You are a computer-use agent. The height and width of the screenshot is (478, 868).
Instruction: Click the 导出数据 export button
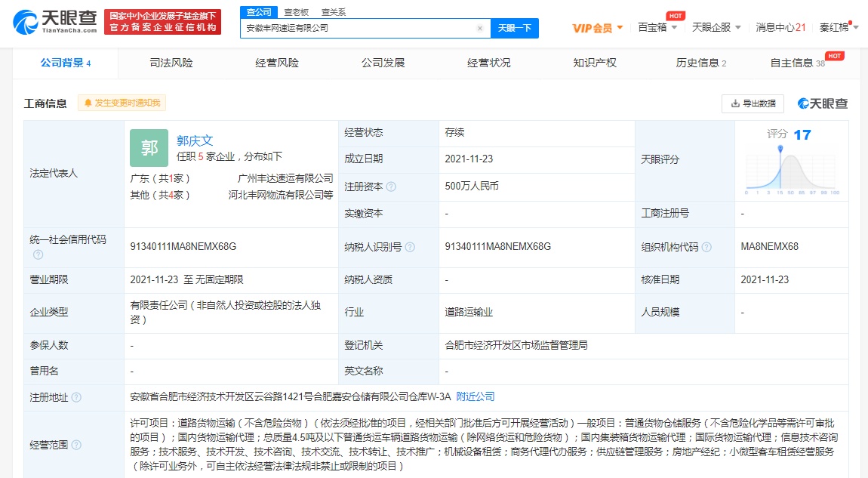pos(753,103)
